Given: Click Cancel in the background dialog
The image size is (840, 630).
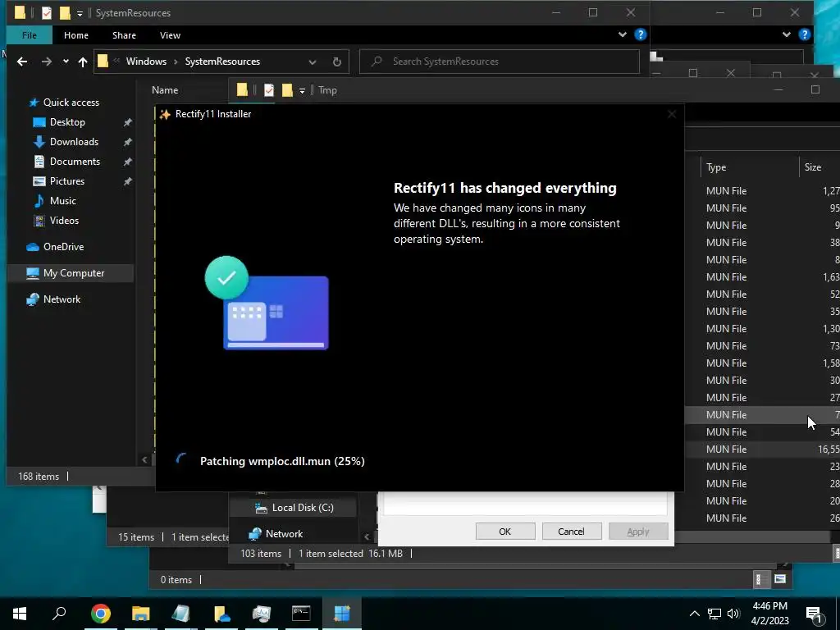Looking at the screenshot, I should pos(571,532).
